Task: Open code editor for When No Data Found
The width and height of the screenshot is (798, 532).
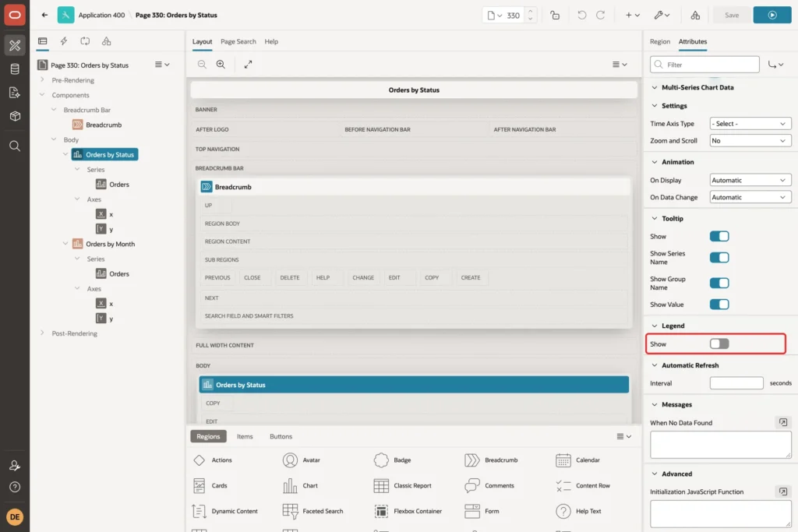Action: pyautogui.click(x=782, y=422)
